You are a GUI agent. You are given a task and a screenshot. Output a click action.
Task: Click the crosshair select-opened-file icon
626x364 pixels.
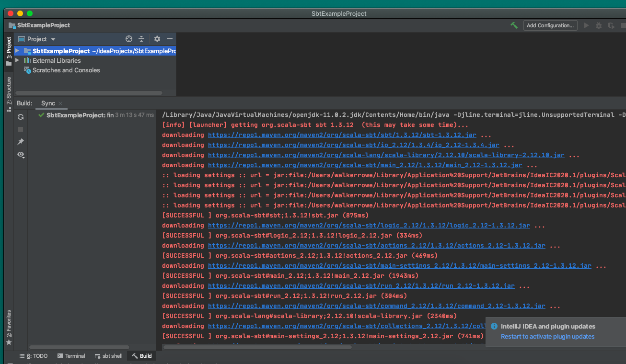pyautogui.click(x=128, y=39)
